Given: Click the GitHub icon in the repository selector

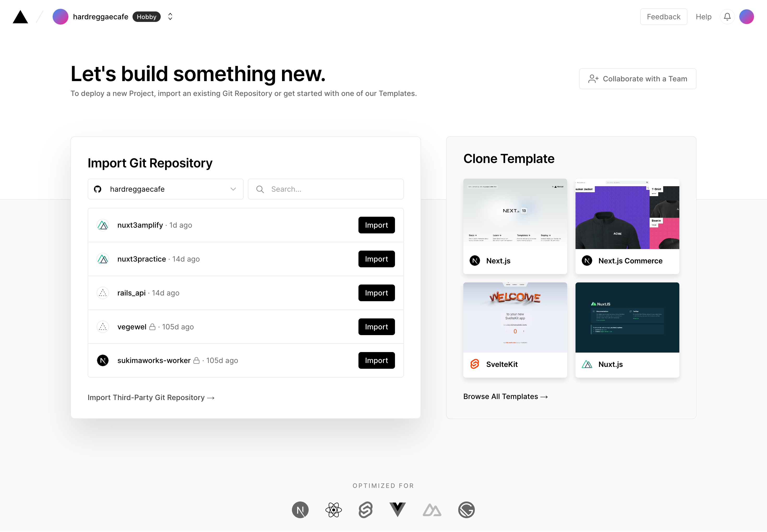Looking at the screenshot, I should (97, 189).
